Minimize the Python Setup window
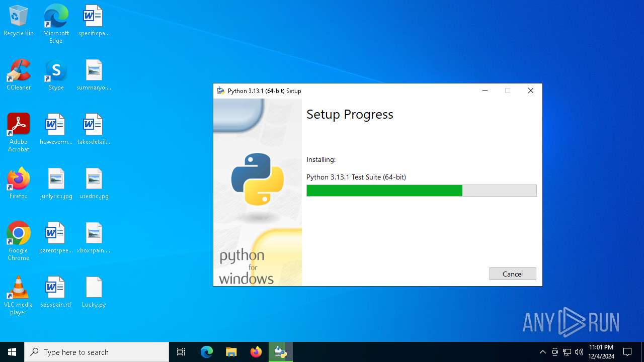 (x=485, y=91)
